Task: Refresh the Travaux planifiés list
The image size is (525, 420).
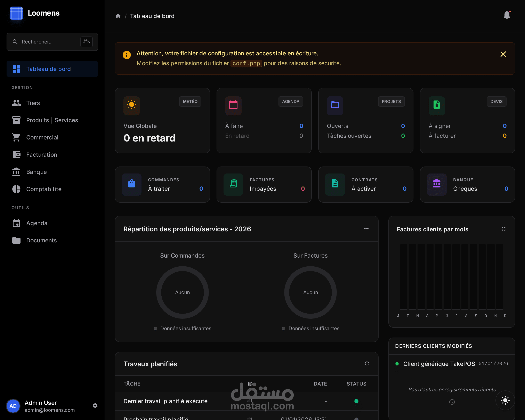Action: point(367,363)
